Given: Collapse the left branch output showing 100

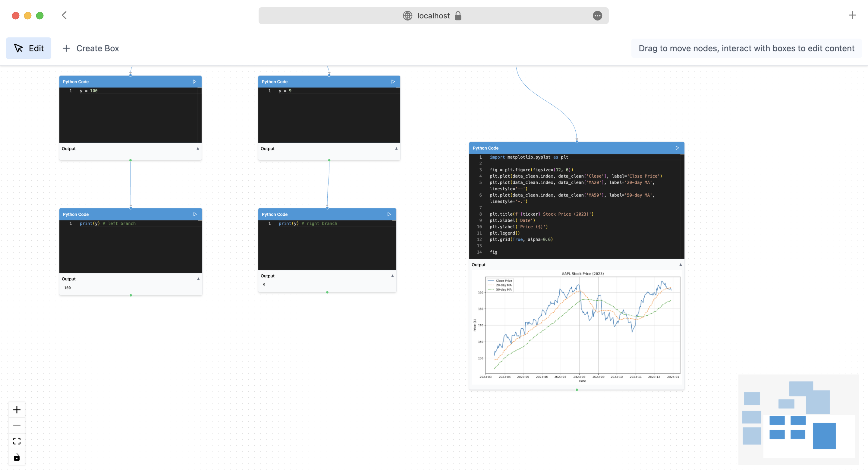Looking at the screenshot, I should (x=198, y=279).
